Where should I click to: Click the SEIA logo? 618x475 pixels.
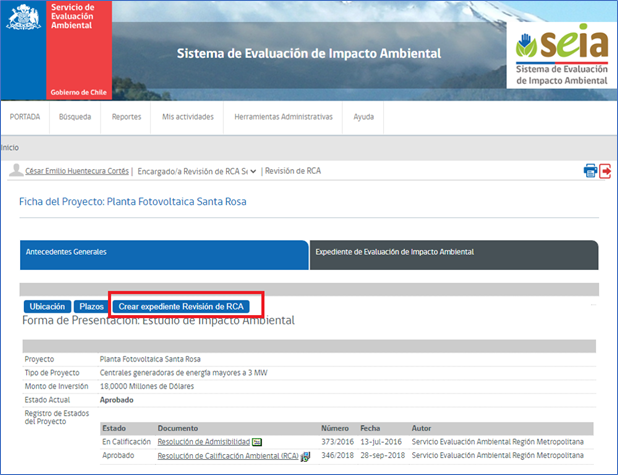click(557, 55)
